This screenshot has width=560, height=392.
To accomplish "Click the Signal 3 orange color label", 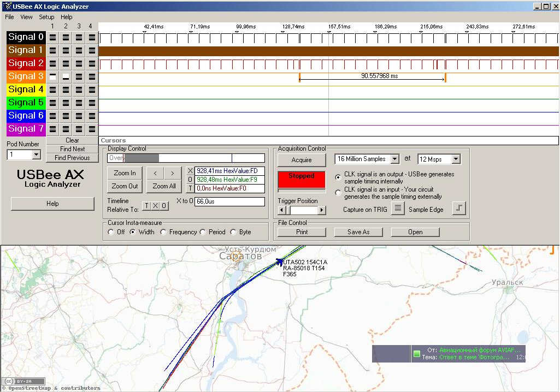I will 26,77.
